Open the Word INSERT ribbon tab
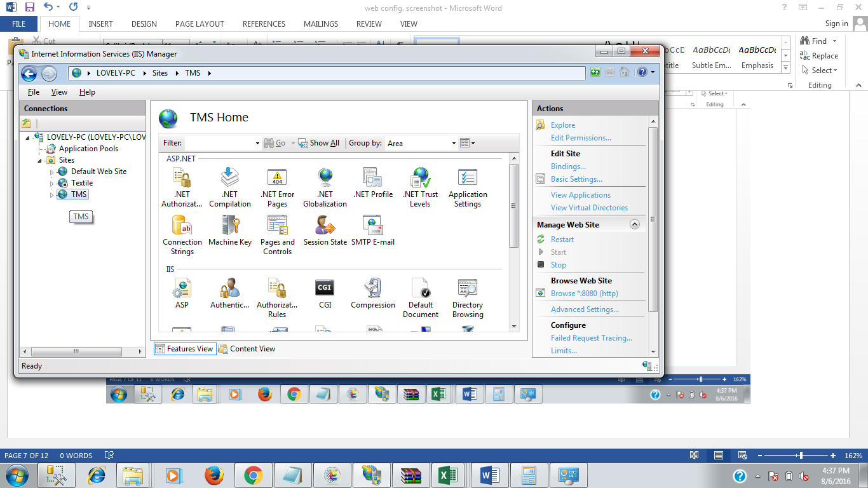Image resolution: width=868 pixels, height=488 pixels. pyautogui.click(x=100, y=24)
